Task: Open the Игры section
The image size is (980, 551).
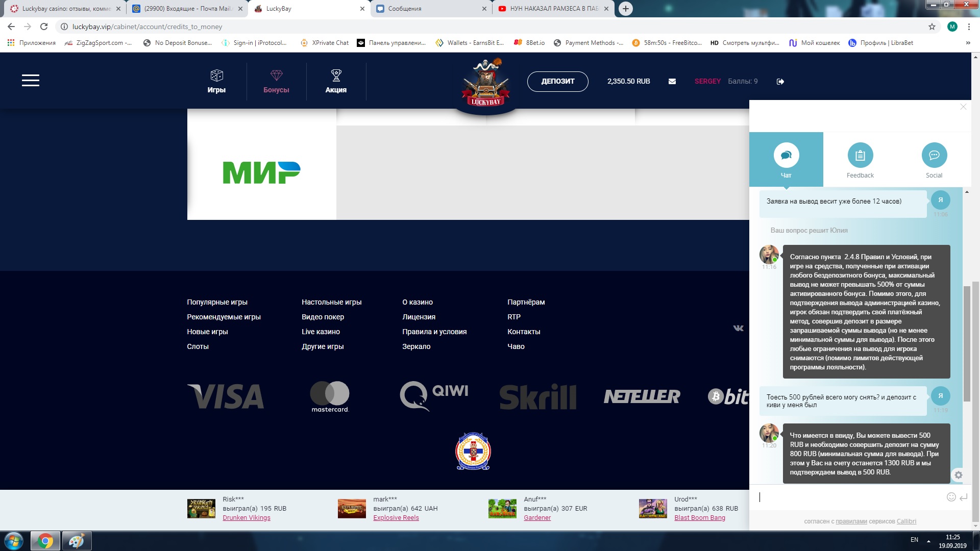Action: pos(216,81)
